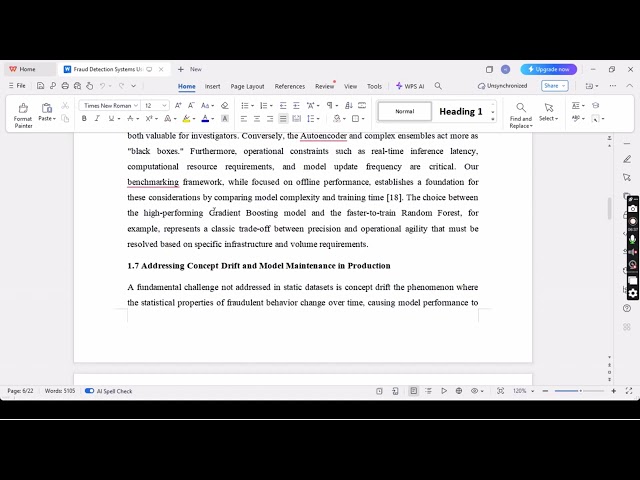This screenshot has width=640, height=480.
Task: Toggle Italic formatting
Action: pos(97,119)
